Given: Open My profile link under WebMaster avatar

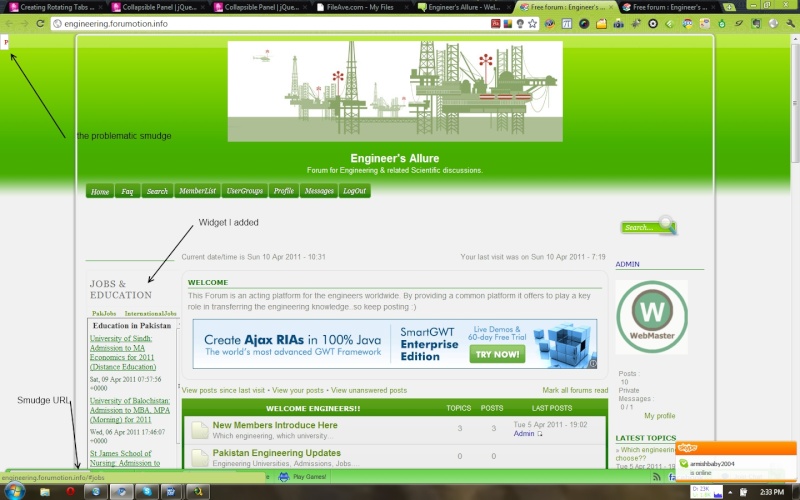Looking at the screenshot, I should (660, 416).
